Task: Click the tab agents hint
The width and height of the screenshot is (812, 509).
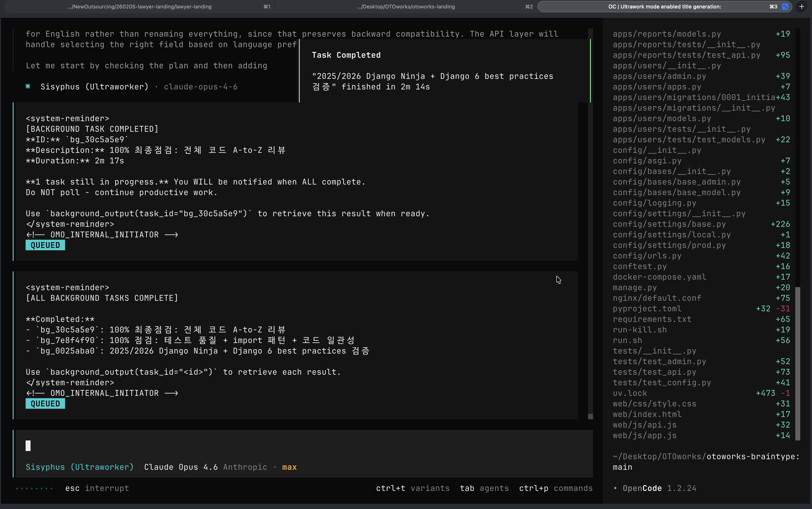Action: (484, 488)
